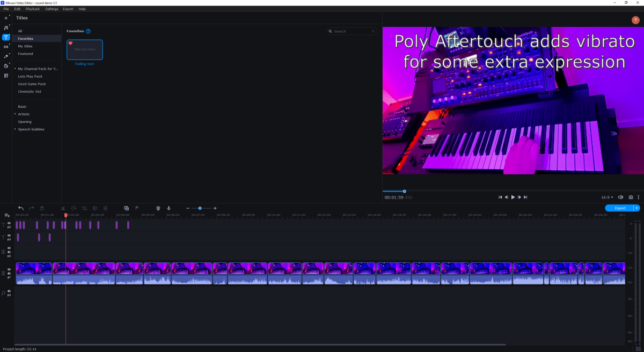Expand the Export options dropdown arrow

tap(637, 208)
